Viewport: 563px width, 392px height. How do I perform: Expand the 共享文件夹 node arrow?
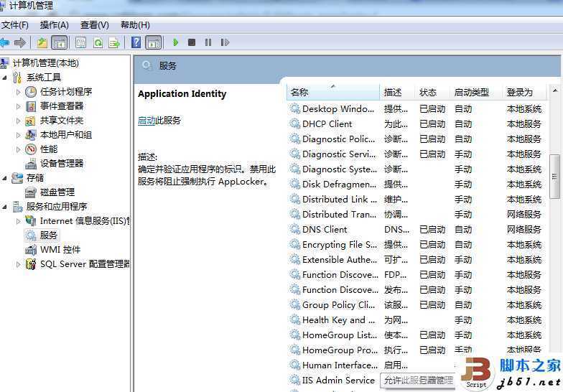[19, 121]
